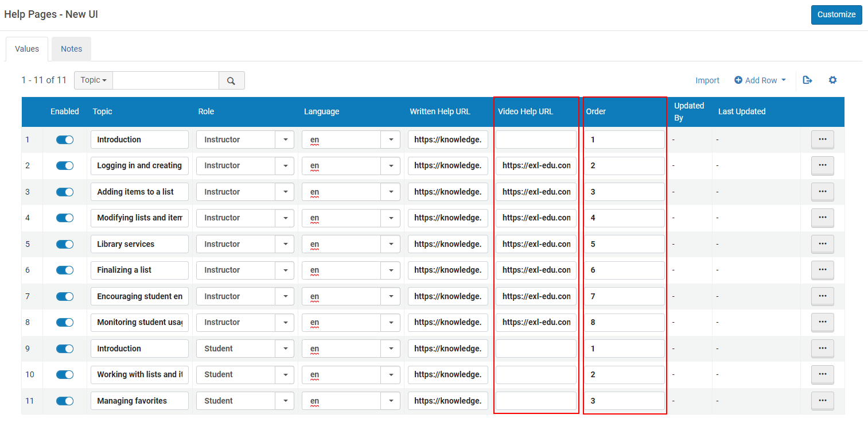The width and height of the screenshot is (868, 422).
Task: Switch to the Notes tab
Action: [x=72, y=49]
